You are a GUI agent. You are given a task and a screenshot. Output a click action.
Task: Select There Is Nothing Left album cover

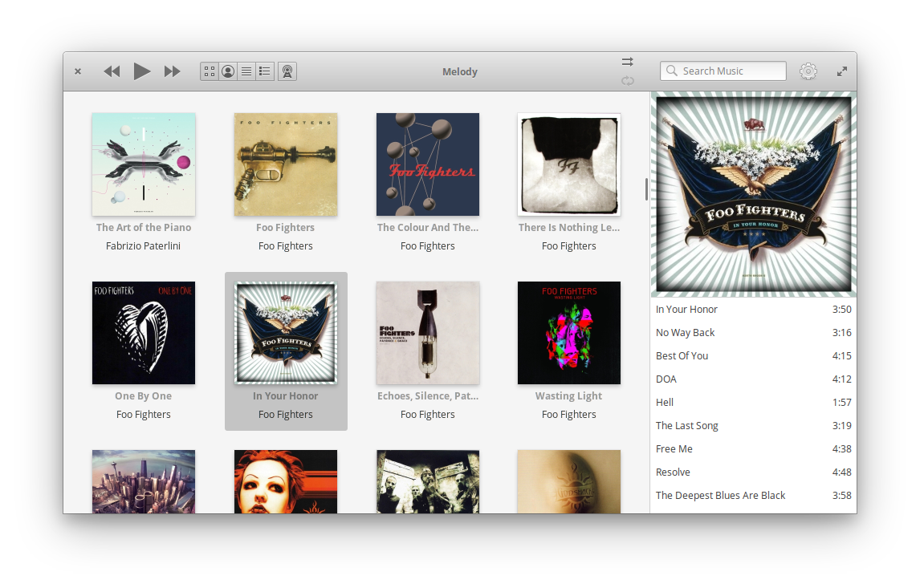coord(569,164)
